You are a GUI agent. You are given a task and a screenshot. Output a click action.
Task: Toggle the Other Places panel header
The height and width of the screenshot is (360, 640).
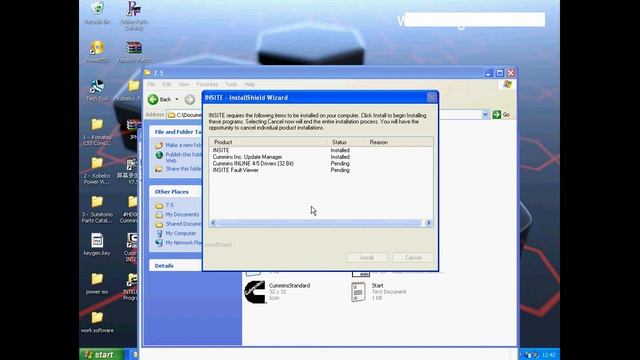[176, 192]
